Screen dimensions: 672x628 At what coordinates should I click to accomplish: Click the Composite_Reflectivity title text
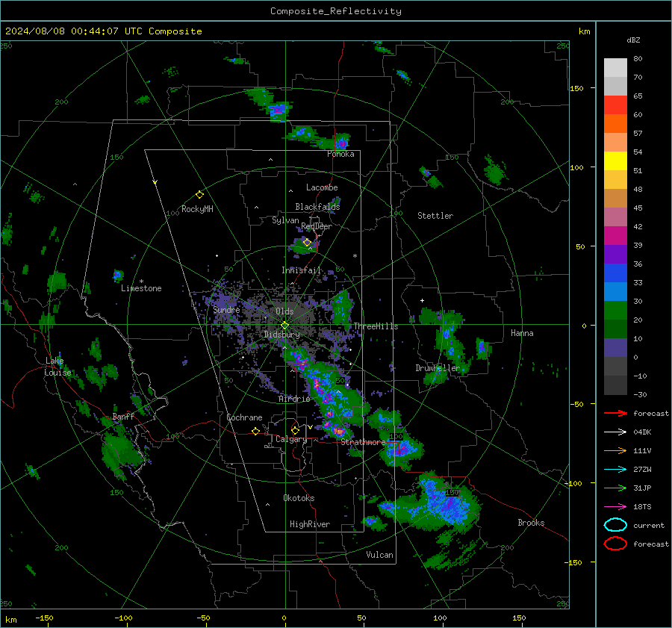[x=336, y=11]
